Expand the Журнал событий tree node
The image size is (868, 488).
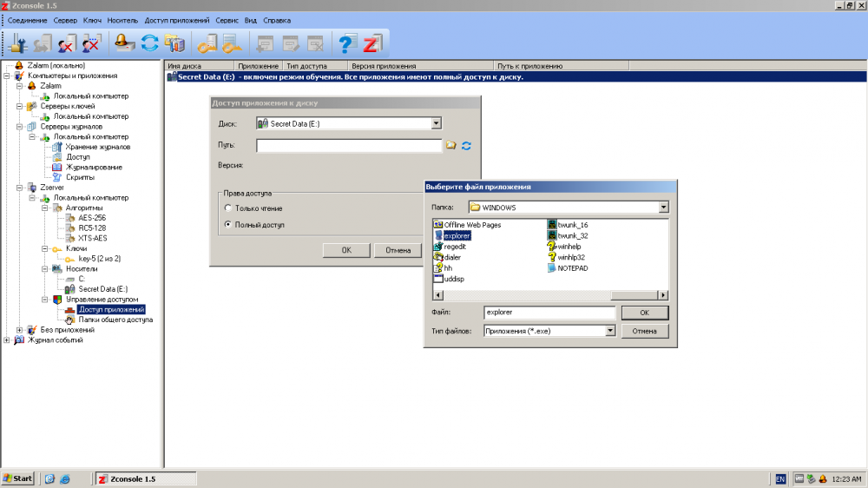click(7, 340)
